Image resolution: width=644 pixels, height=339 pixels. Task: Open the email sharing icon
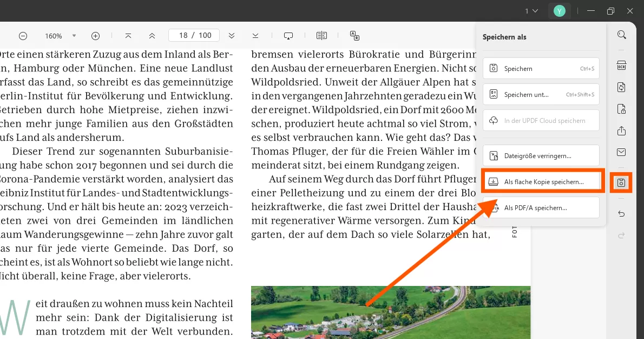pos(621,152)
